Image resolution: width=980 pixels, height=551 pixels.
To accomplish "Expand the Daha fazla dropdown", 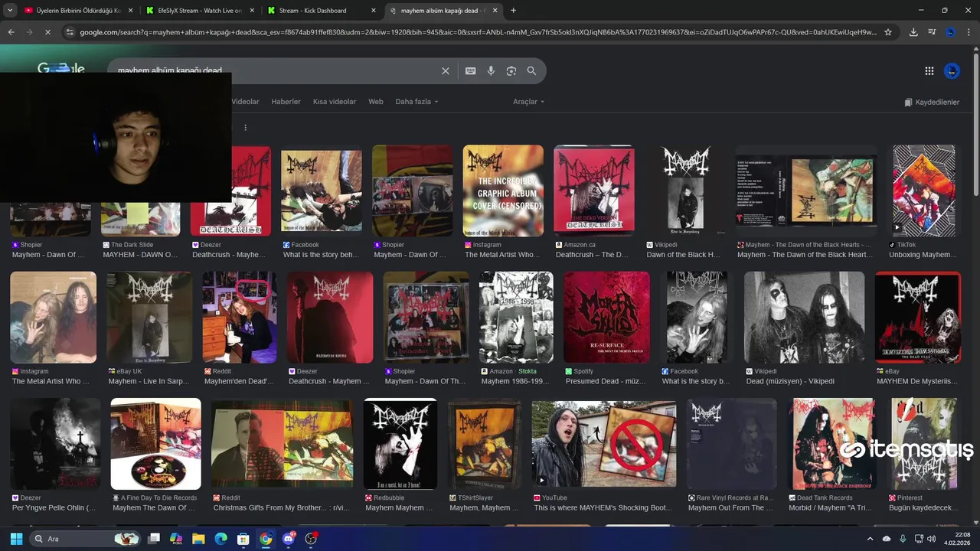I will [416, 102].
